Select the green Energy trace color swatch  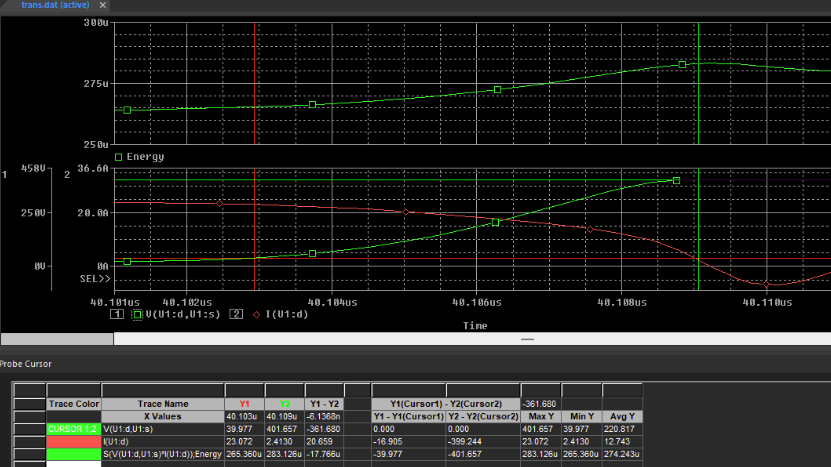(x=74, y=454)
